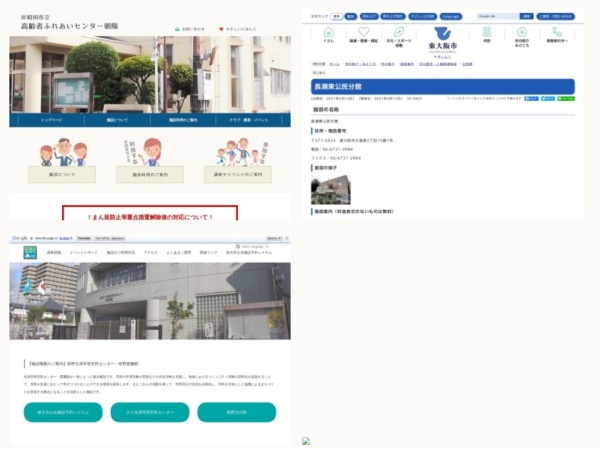This screenshot has height=450, width=600.
Task: Click the facility building thumbnail photo
Action: [331, 190]
